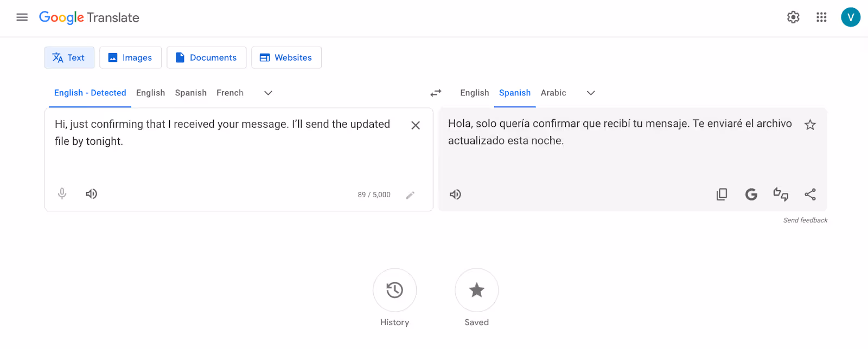
Task: Switch to Images translation mode
Action: 130,57
